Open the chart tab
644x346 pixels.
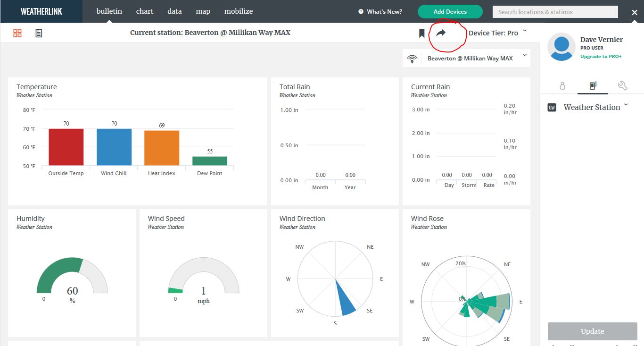[x=145, y=11]
